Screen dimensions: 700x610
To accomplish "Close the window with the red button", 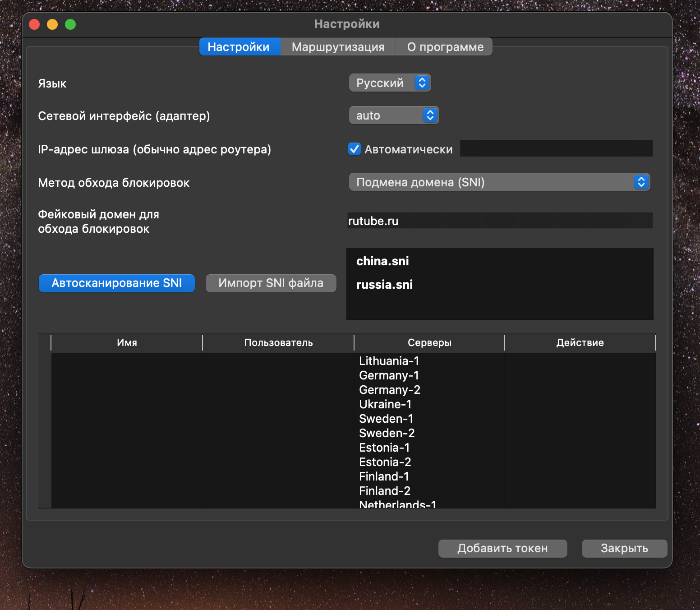I will (x=34, y=24).
